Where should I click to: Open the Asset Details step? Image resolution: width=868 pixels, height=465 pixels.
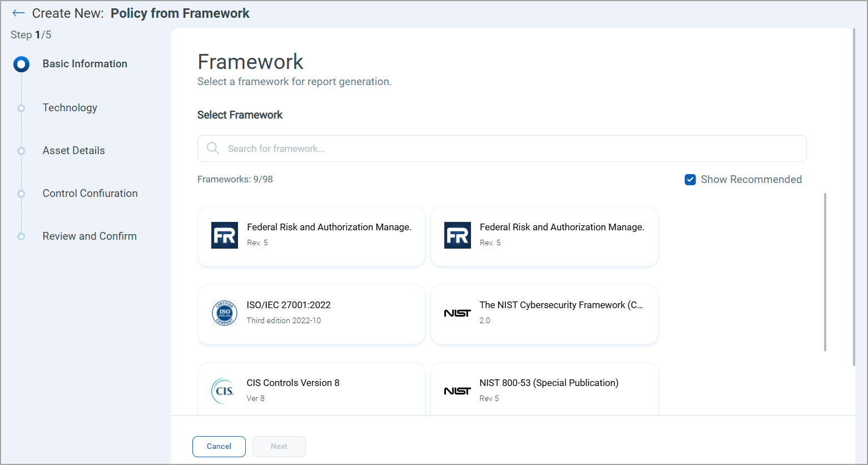click(x=73, y=151)
